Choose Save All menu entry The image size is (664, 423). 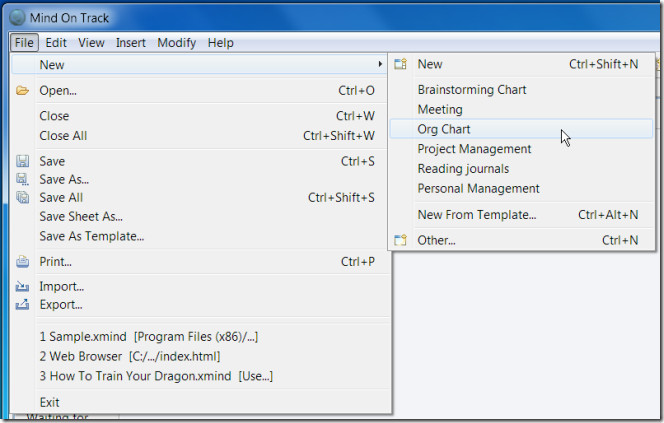[199, 198]
